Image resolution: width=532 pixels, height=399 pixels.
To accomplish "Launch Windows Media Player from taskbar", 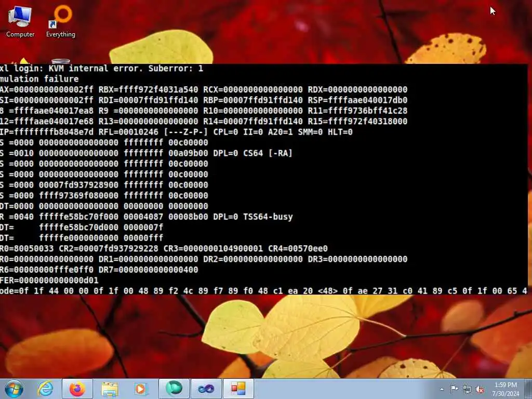I will coord(140,389).
